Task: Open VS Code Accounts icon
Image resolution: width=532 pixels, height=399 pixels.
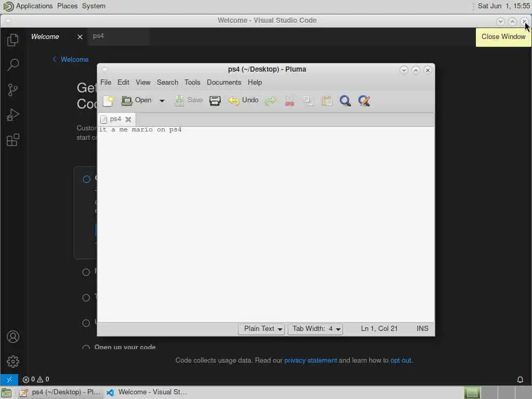Action: point(12,337)
